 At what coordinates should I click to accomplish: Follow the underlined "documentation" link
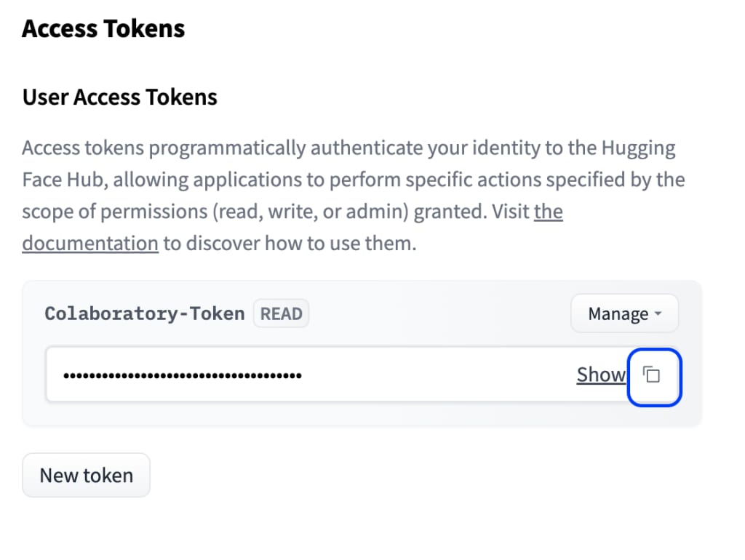[x=90, y=243]
